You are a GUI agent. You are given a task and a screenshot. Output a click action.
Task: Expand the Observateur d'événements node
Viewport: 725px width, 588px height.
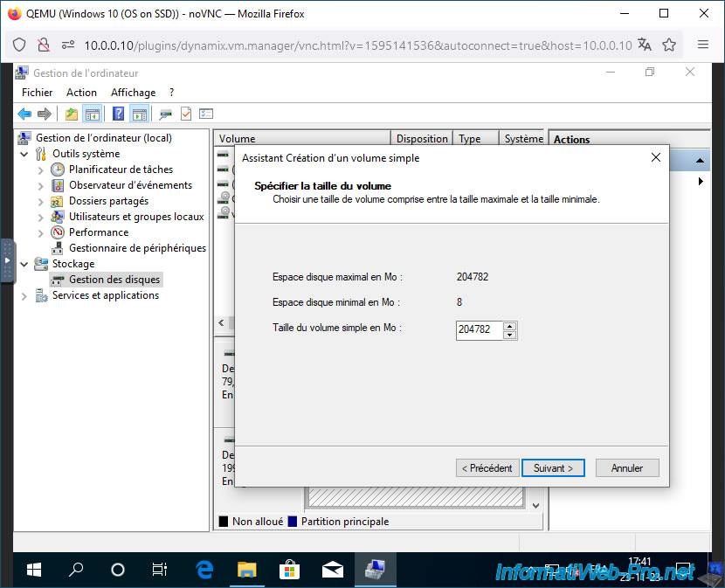(x=41, y=185)
